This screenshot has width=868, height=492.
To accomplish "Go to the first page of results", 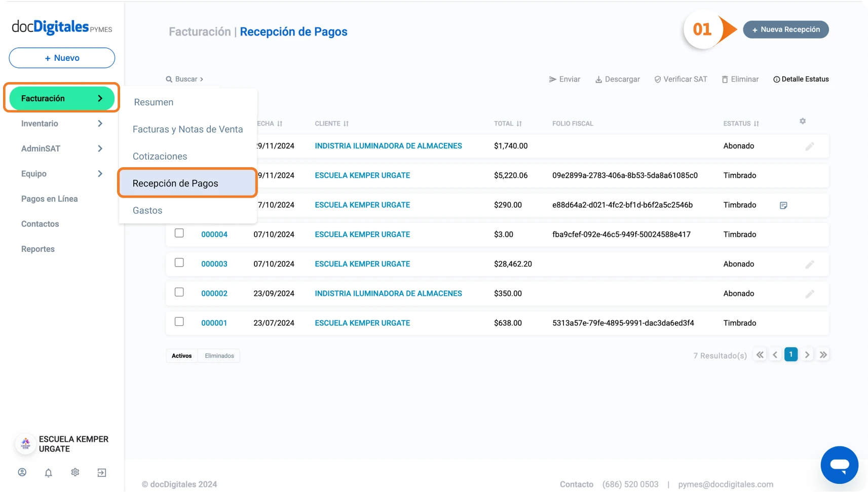I will [760, 355].
